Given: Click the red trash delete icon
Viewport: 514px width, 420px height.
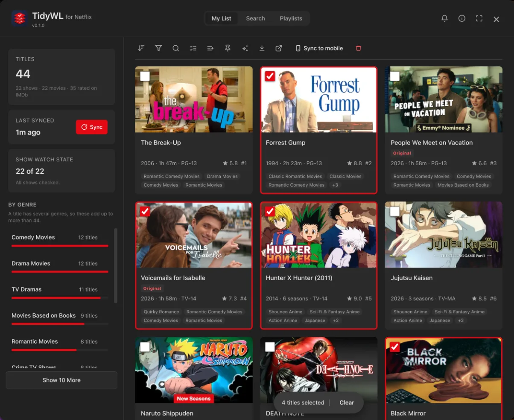Looking at the screenshot, I should click(358, 48).
